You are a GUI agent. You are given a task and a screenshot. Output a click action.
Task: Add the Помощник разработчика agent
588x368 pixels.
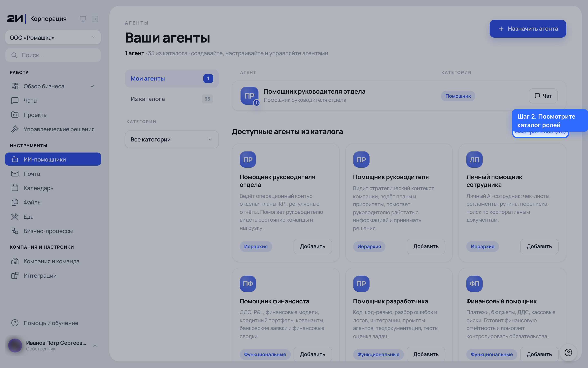tap(426, 354)
